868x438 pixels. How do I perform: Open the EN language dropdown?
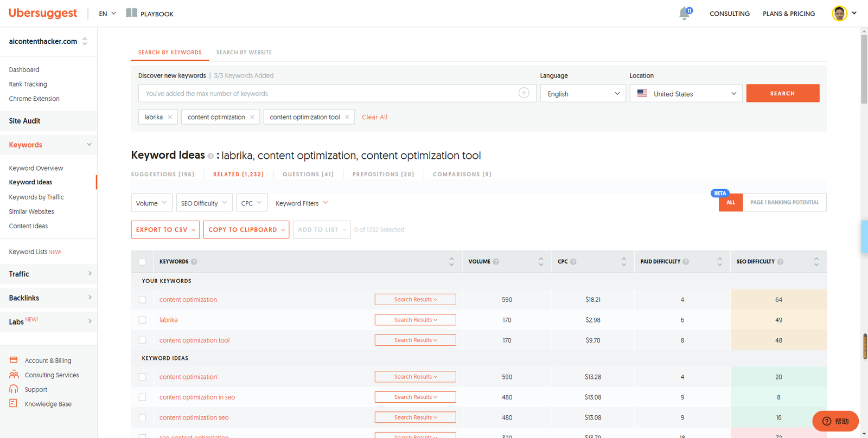pyautogui.click(x=107, y=14)
